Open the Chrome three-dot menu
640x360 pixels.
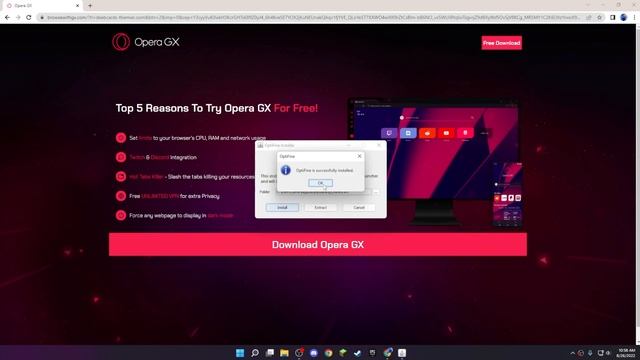click(x=634, y=18)
